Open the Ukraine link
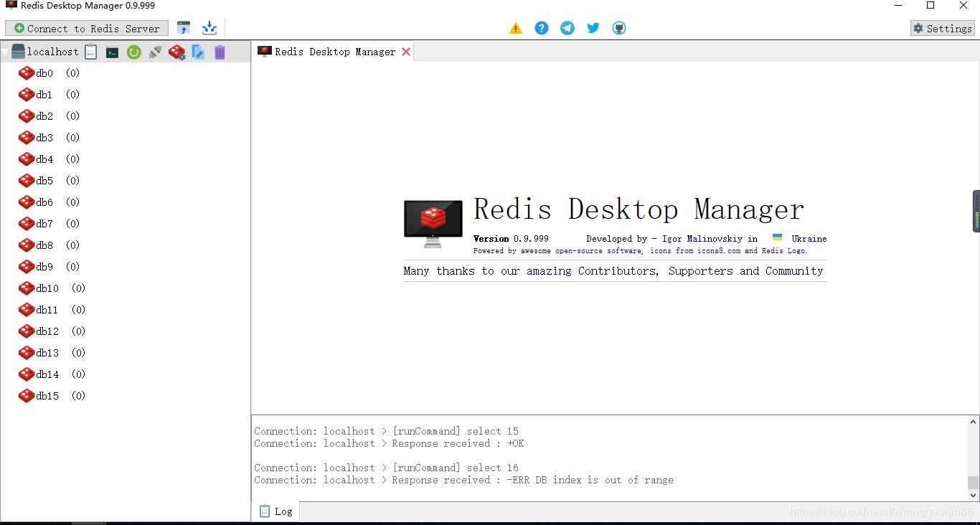980x525 pixels. coord(809,239)
